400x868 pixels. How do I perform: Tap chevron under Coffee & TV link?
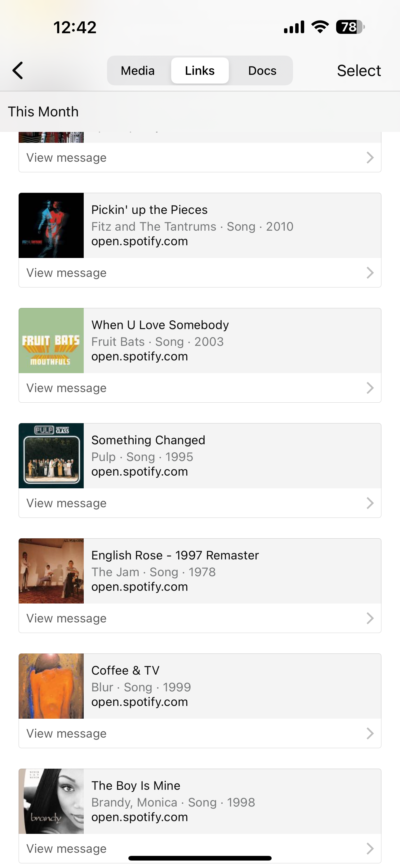click(370, 734)
